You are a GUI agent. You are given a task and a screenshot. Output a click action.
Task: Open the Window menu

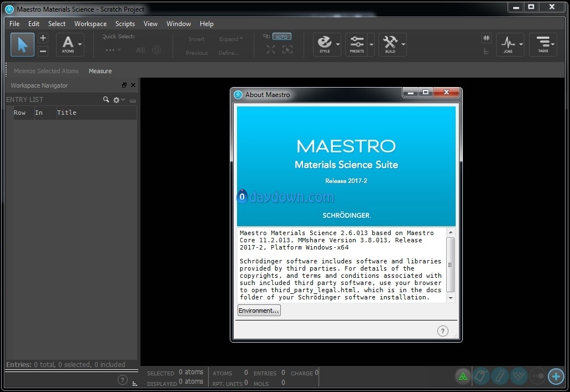179,24
